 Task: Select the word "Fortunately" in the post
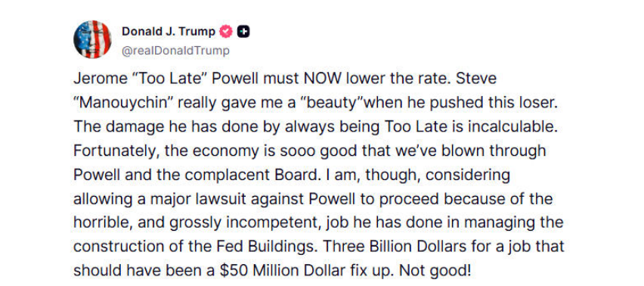click(x=116, y=151)
